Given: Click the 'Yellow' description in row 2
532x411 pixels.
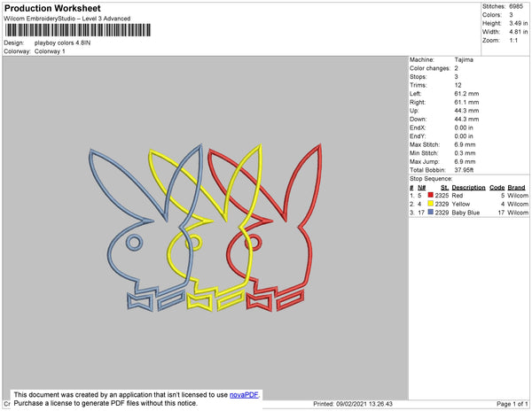Looking at the screenshot, I should (461, 204).
